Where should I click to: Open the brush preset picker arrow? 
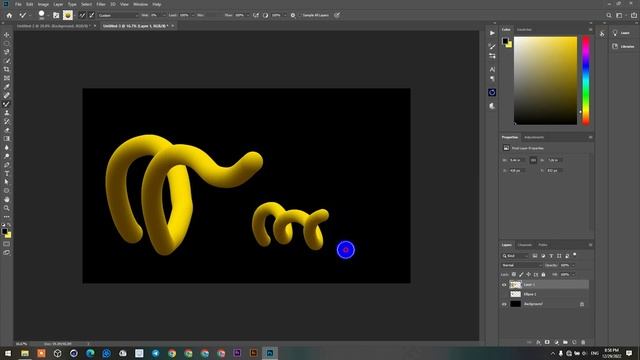click(48, 16)
